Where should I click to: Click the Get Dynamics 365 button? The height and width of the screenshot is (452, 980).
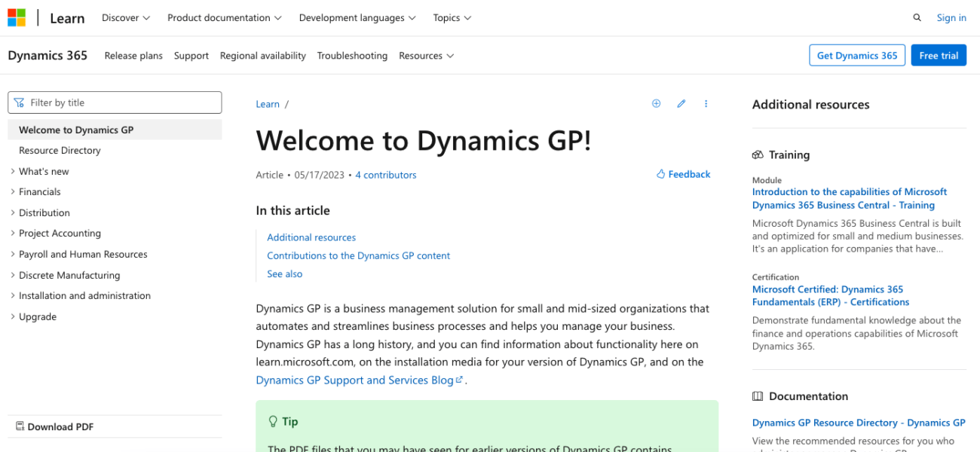coord(857,56)
